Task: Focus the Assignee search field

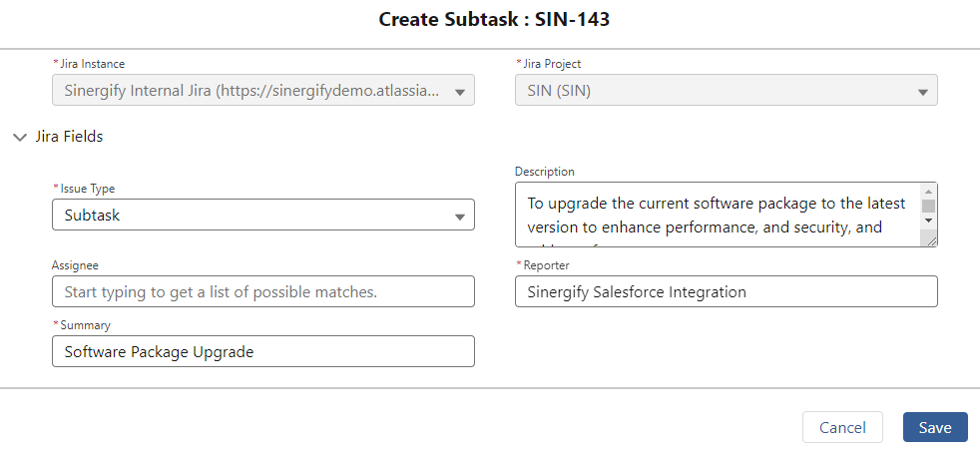Action: [263, 292]
